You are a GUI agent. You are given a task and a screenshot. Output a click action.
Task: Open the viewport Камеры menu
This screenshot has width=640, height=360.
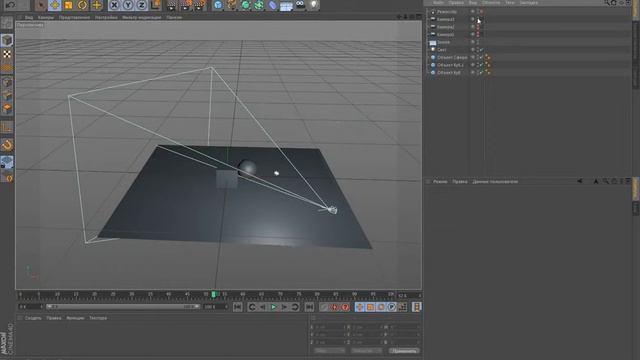[x=46, y=18]
